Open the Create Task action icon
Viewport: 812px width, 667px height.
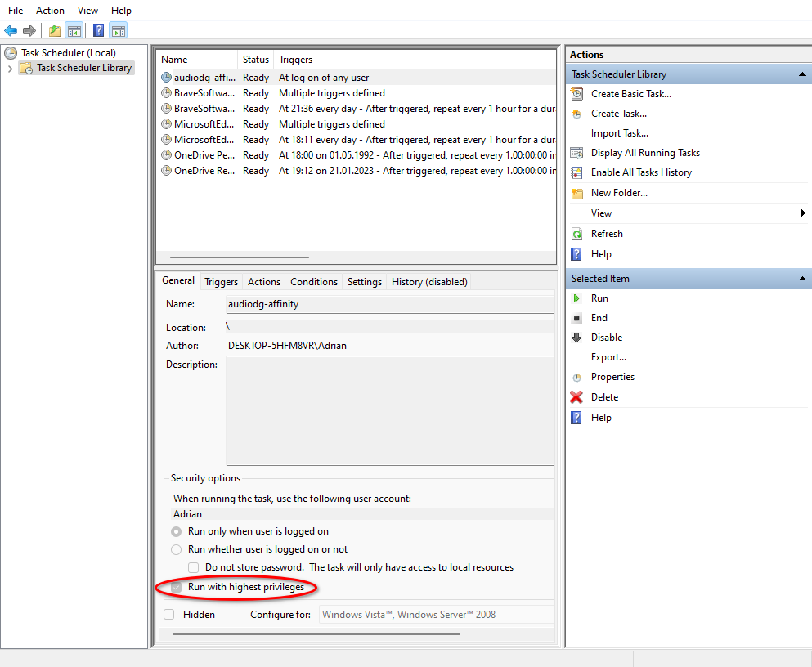pos(577,114)
